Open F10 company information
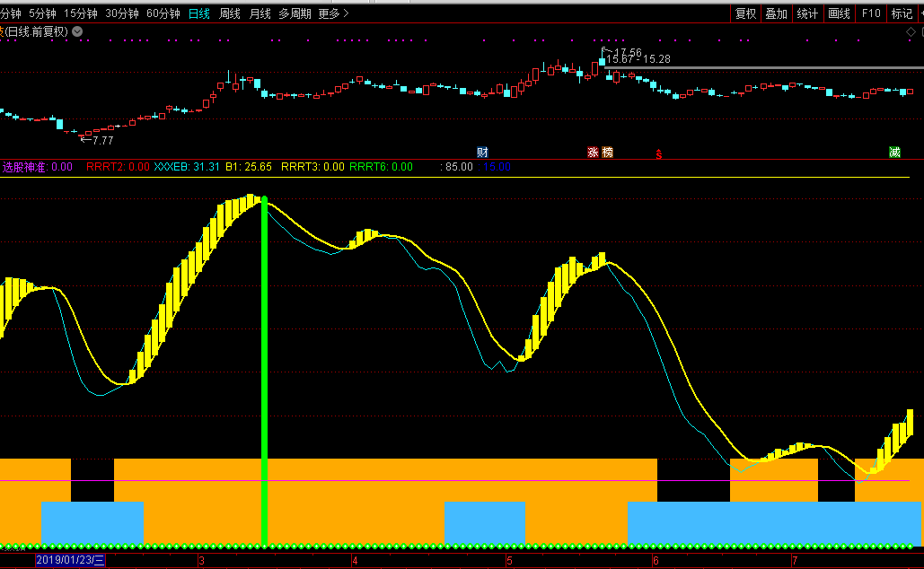Image resolution: width=924 pixels, height=569 pixels. [870, 13]
